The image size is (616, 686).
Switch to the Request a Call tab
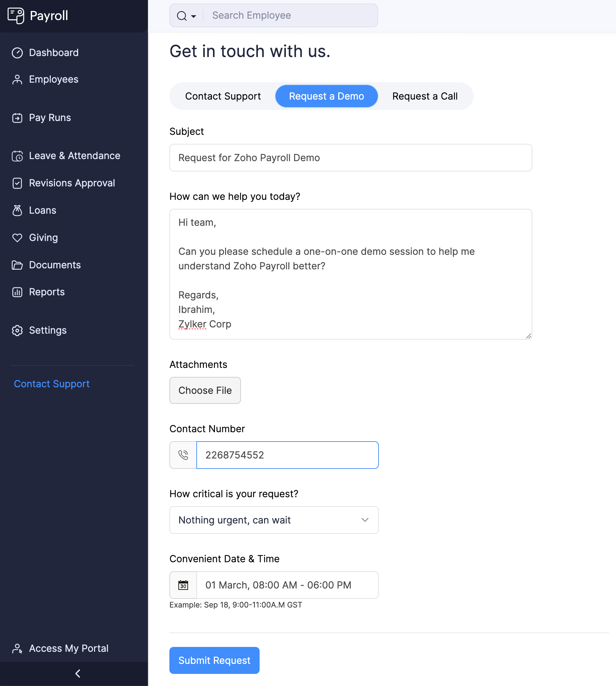(x=424, y=96)
